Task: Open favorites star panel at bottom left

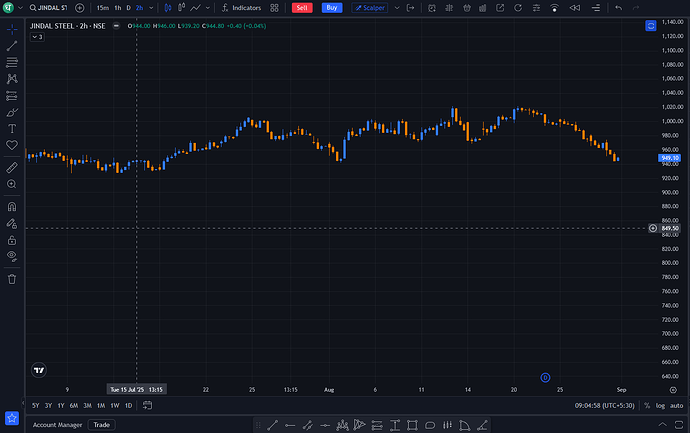Action: (12, 418)
